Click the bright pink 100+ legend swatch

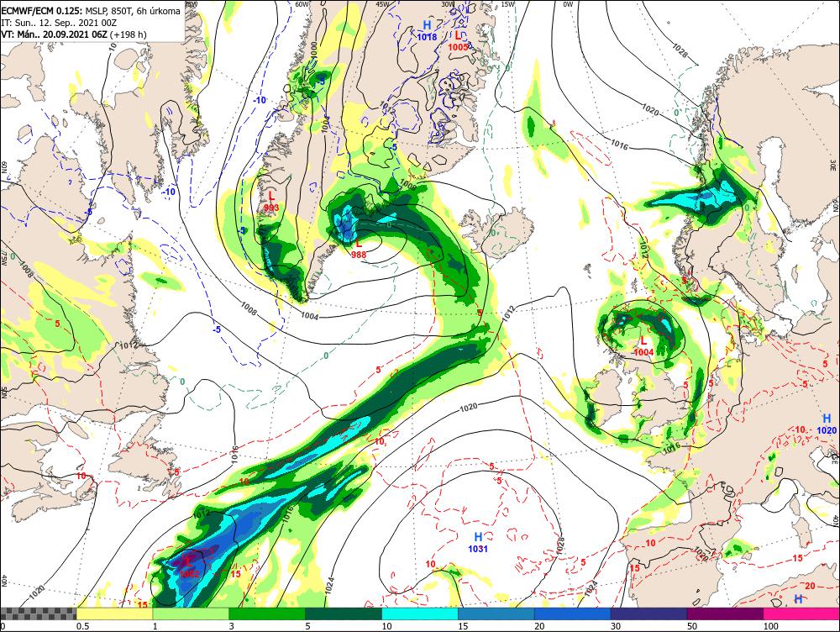(x=801, y=614)
